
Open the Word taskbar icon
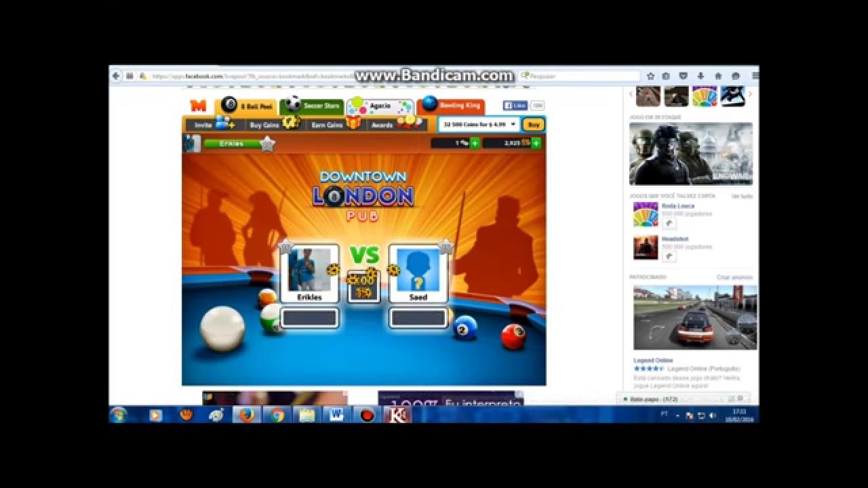[x=336, y=415]
